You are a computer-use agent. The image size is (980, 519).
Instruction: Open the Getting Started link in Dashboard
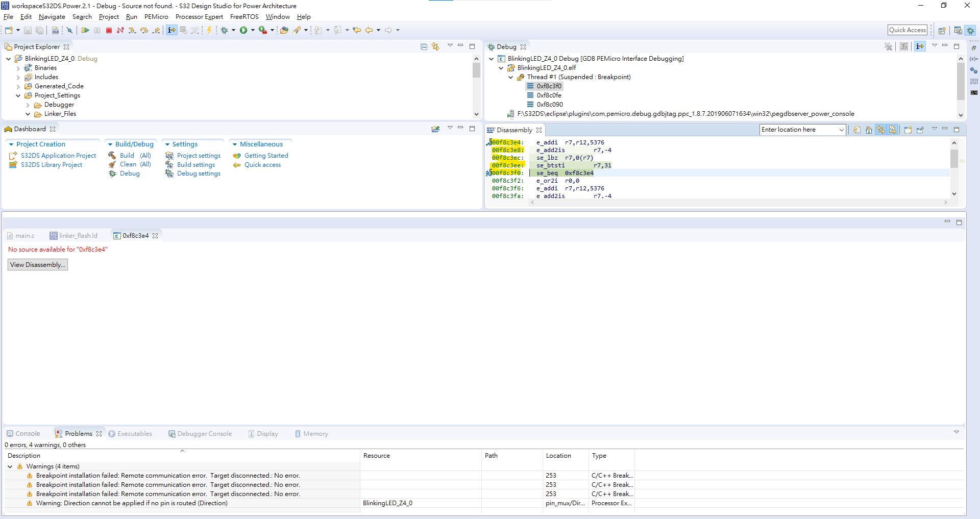click(266, 155)
